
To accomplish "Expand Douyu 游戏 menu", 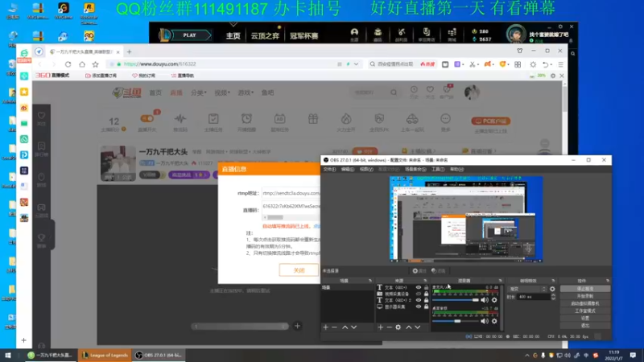I will pos(246,93).
